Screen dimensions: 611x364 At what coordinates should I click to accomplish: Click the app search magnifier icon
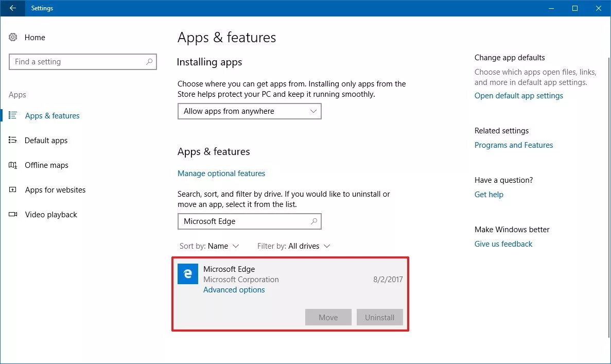(x=314, y=221)
